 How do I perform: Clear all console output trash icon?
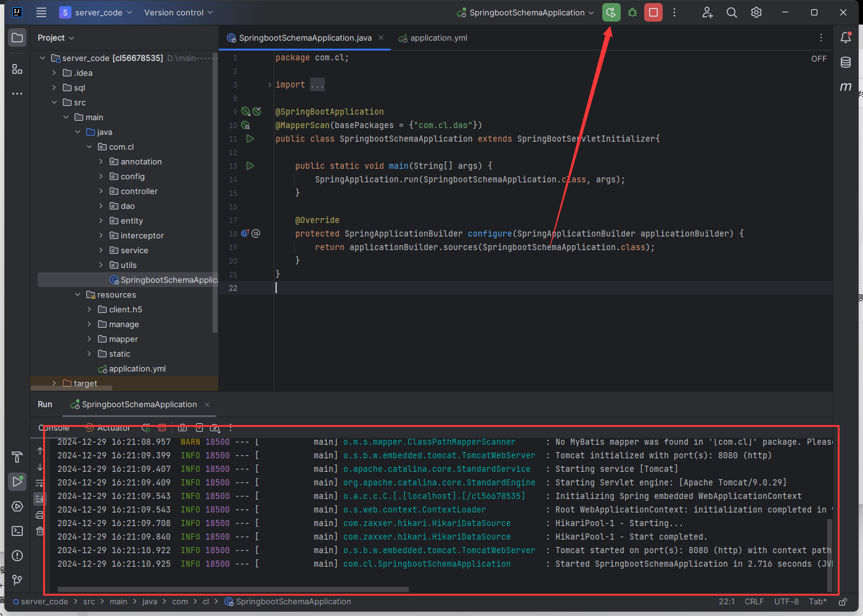point(40,531)
